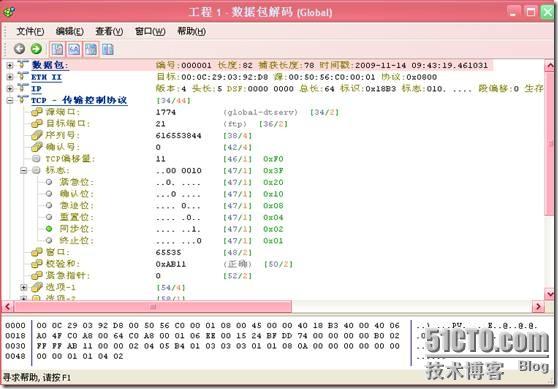Open the 窗口(W) menu
The width and height of the screenshot is (558, 389).
pyautogui.click(x=150, y=31)
